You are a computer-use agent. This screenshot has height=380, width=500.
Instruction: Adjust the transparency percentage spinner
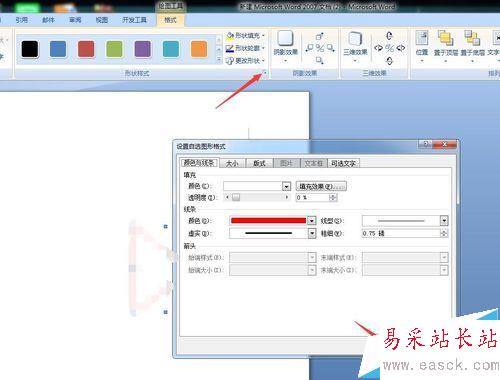[333, 198]
